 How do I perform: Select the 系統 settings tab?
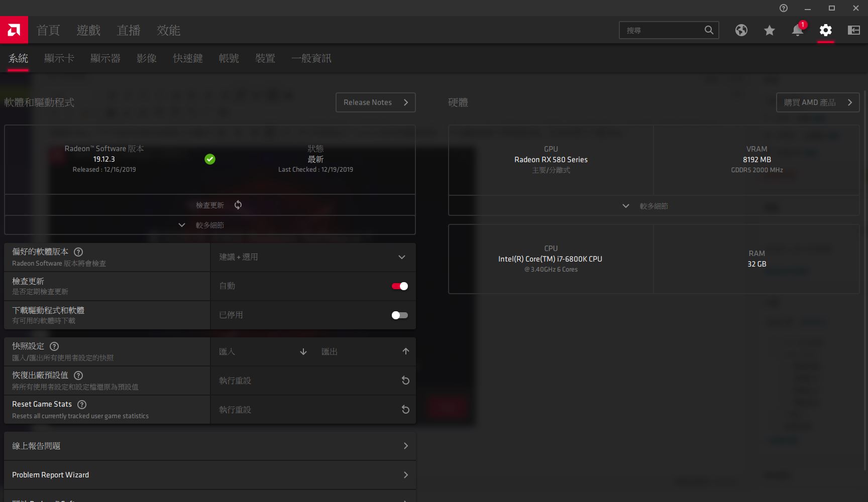tap(18, 59)
